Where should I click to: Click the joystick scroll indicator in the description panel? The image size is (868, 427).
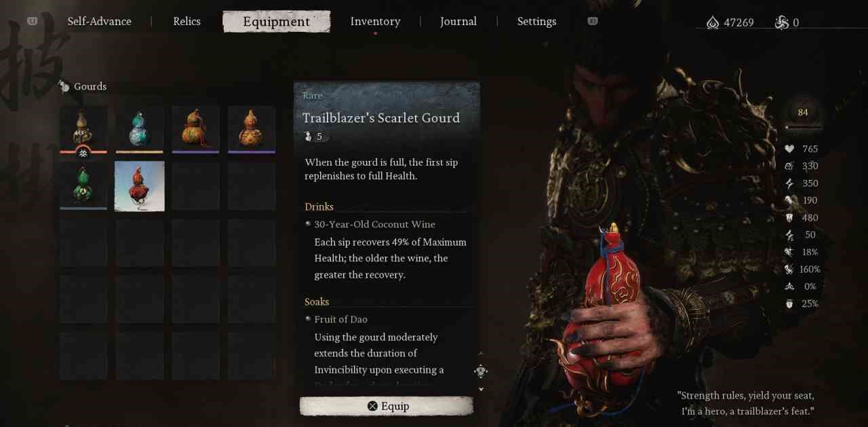click(x=481, y=371)
